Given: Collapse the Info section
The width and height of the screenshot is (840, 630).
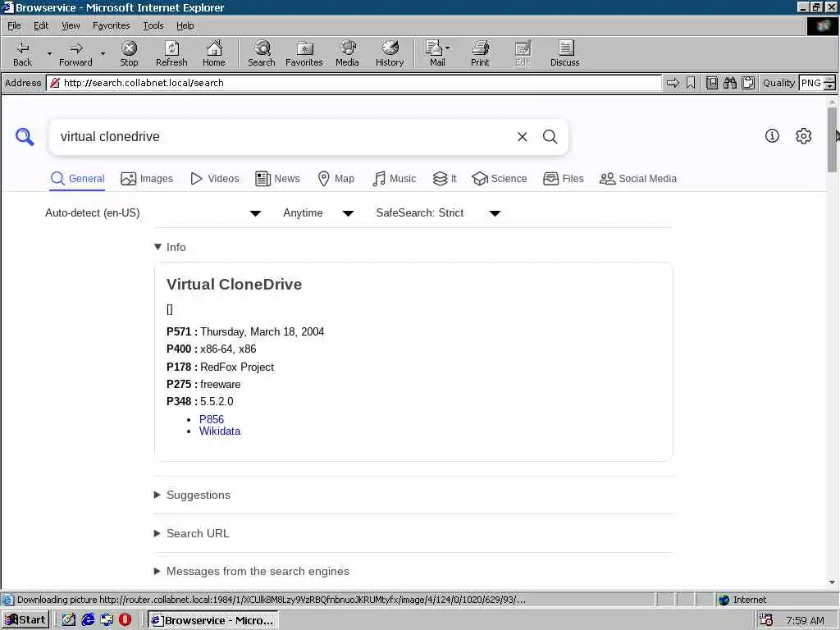Looking at the screenshot, I should (x=170, y=247).
